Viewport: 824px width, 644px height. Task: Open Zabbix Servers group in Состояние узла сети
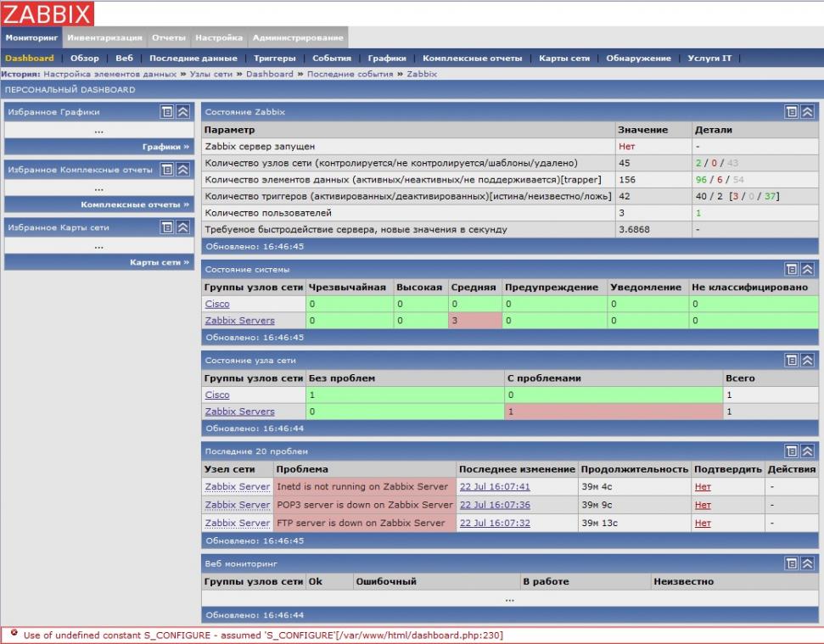tap(239, 412)
